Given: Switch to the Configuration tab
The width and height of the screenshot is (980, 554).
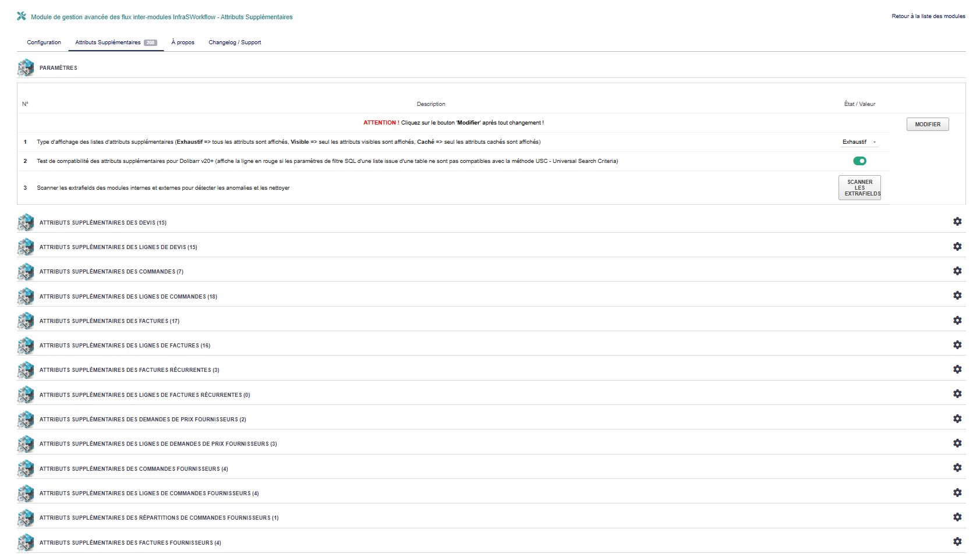Looking at the screenshot, I should 44,42.
